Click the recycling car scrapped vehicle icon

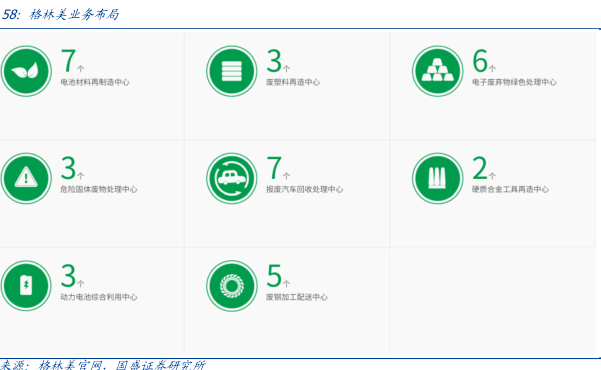pos(232,179)
